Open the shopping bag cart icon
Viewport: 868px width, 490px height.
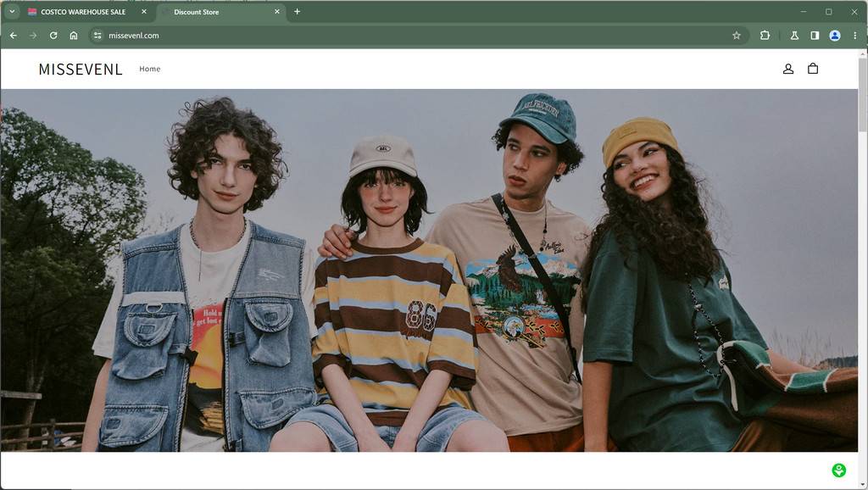coord(812,69)
